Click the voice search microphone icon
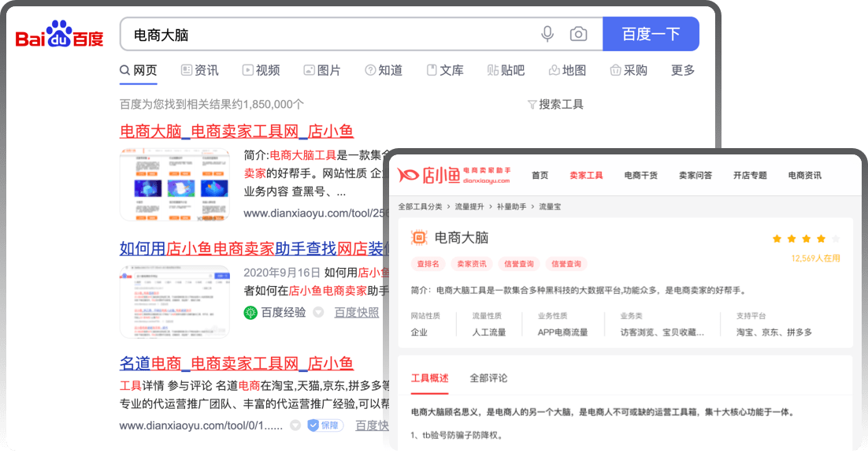 coord(547,35)
